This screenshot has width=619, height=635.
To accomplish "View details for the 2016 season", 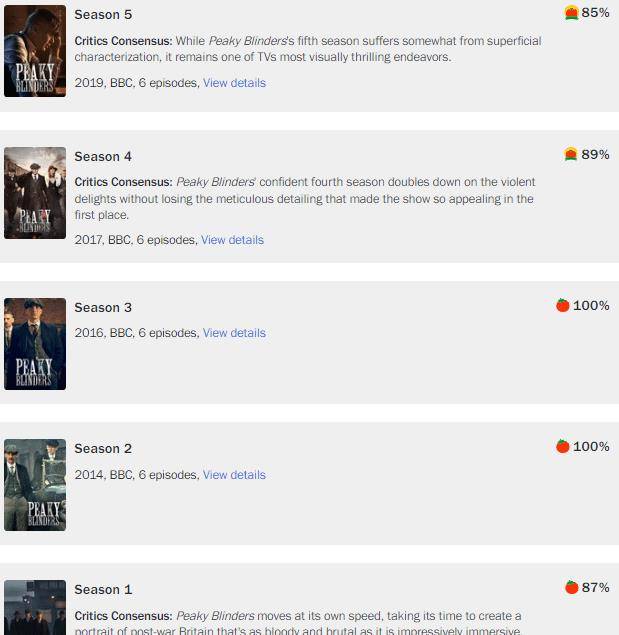I will coord(234,333).
